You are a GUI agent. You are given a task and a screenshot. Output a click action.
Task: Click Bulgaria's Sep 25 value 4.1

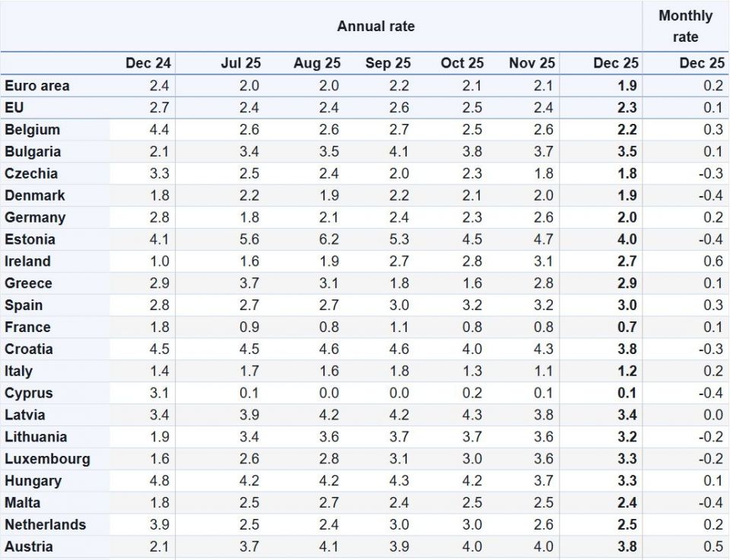coord(399,152)
